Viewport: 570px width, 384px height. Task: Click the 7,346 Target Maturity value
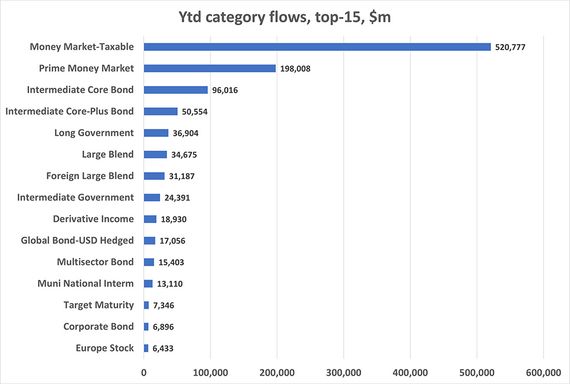click(164, 305)
